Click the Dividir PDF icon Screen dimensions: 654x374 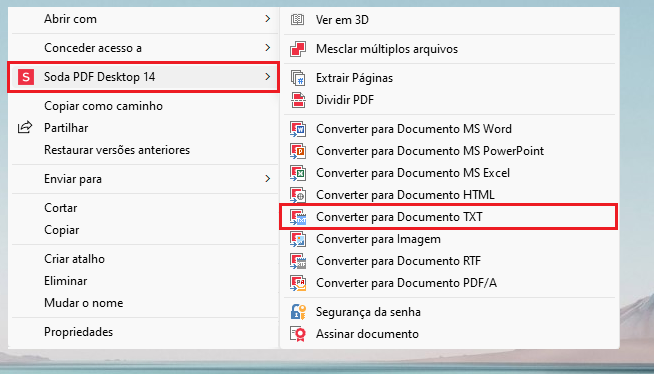pyautogui.click(x=298, y=100)
